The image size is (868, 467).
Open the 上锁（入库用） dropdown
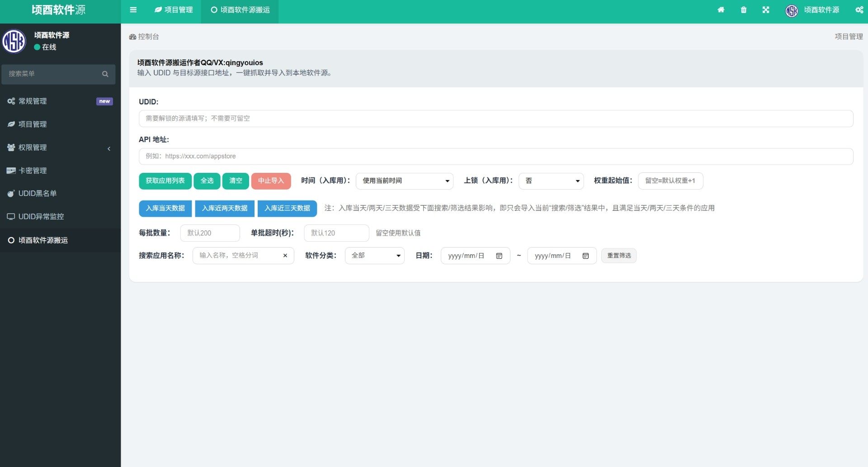(551, 181)
